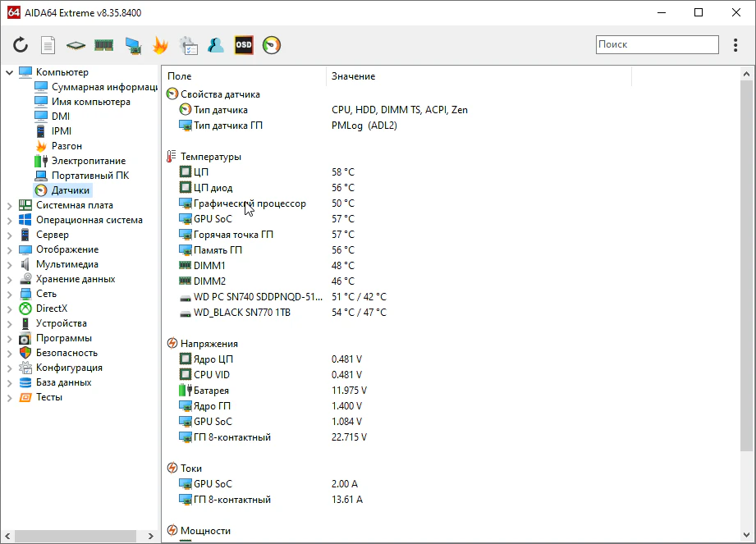Viewport: 756px width, 544px height.
Task: Expand the Мультимедиа tree node
Action: tap(9, 265)
